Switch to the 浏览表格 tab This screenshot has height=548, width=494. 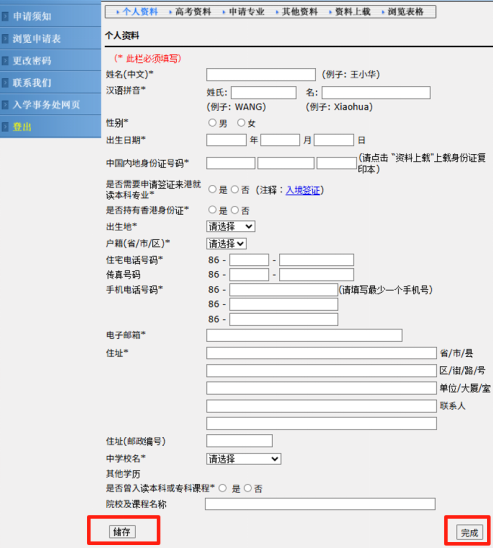[x=406, y=12]
